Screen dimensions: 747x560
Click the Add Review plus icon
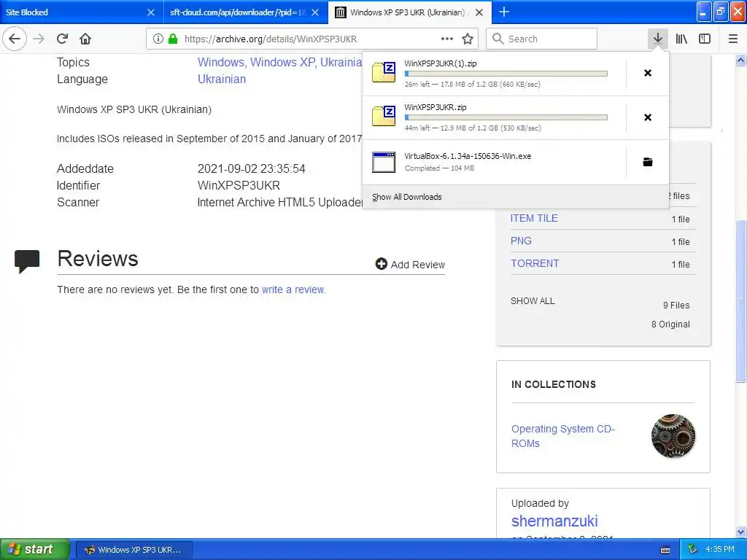[x=381, y=264]
